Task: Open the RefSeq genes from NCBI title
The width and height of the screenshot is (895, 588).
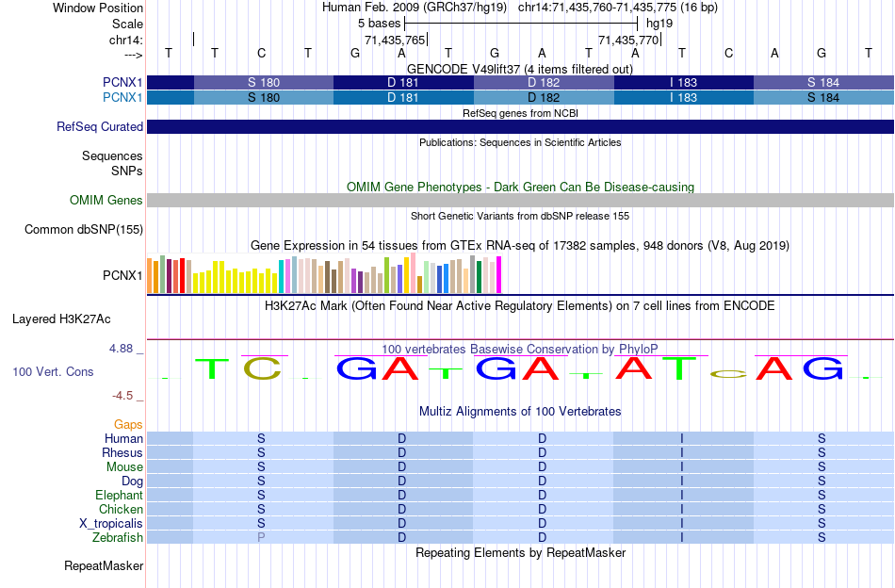Action: tap(520, 113)
